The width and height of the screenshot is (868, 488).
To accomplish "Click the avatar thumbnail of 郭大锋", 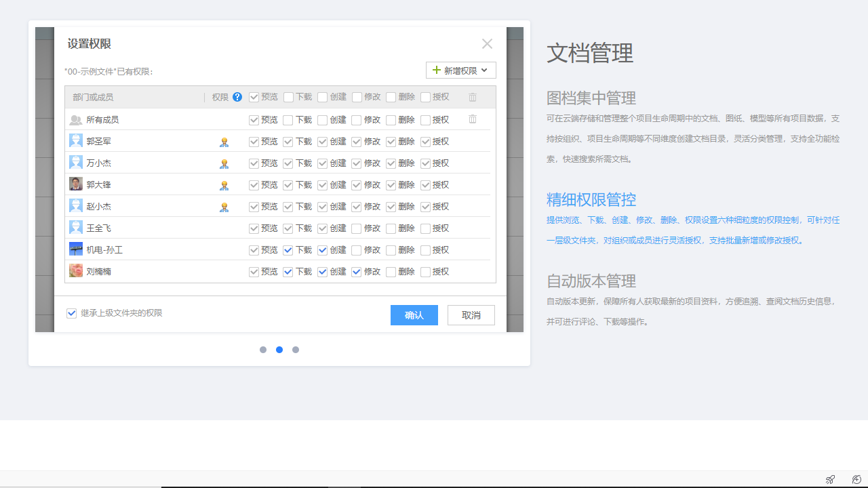I will coord(75,184).
